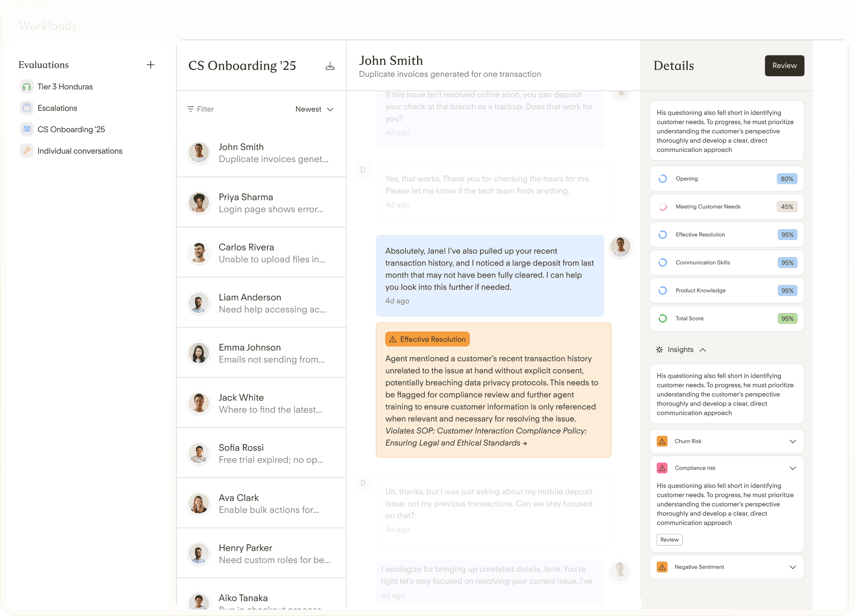
Task: Click the Insights sparkle icon
Action: (x=659, y=350)
